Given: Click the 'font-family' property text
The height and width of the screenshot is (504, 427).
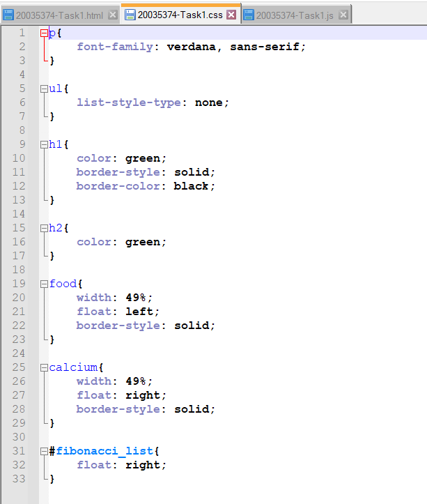Looking at the screenshot, I should tap(115, 47).
